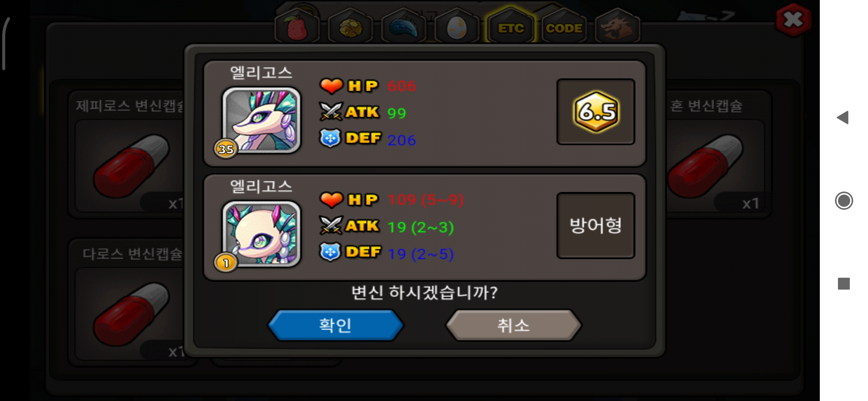Tap the level 35 엘리고스 portrait
The image size is (868, 401).
[x=261, y=120]
